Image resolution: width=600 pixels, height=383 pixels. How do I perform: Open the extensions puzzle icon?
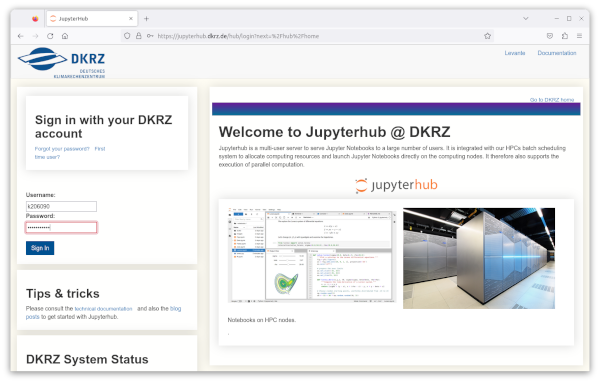tap(565, 36)
